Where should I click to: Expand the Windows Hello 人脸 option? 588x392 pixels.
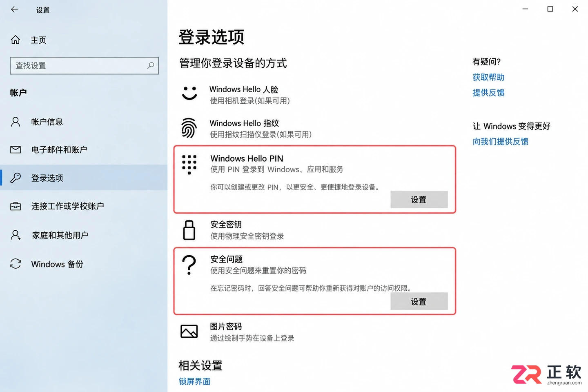pos(244,89)
